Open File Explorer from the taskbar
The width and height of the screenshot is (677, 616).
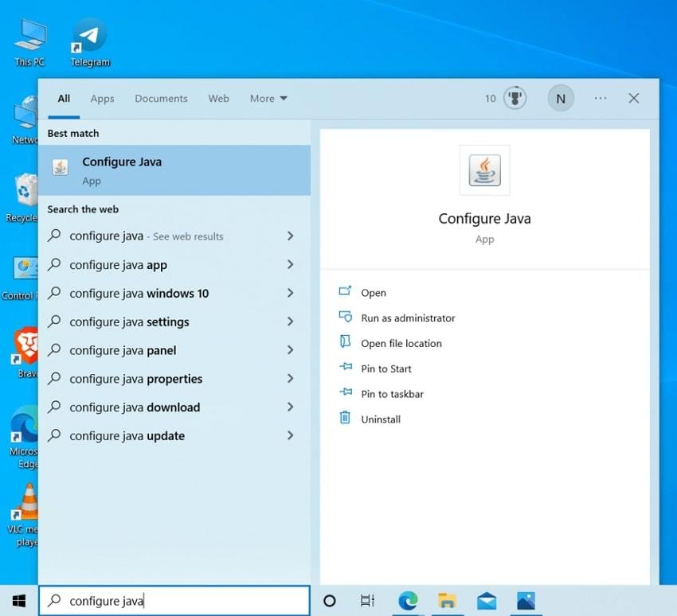point(447,601)
